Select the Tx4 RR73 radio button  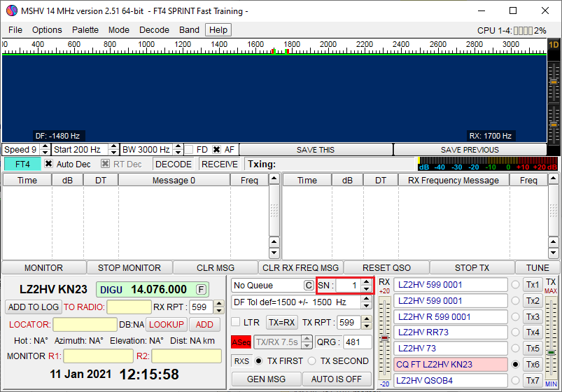click(515, 332)
